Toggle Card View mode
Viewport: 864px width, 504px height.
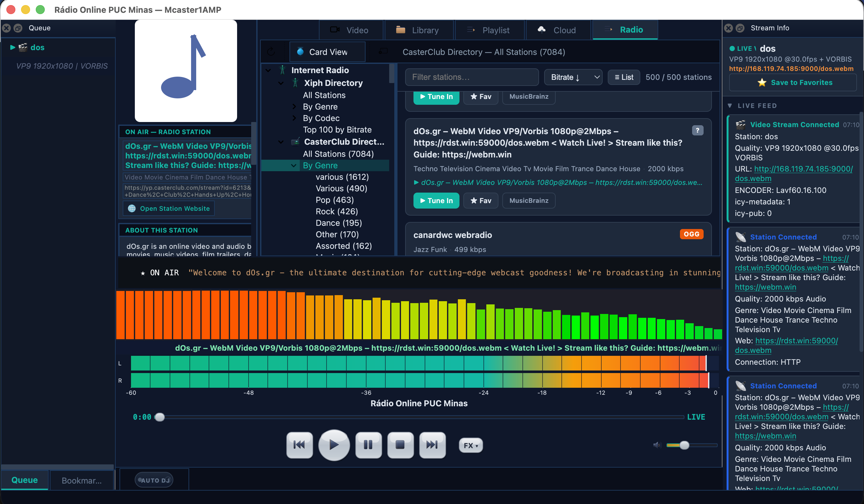pos(327,52)
